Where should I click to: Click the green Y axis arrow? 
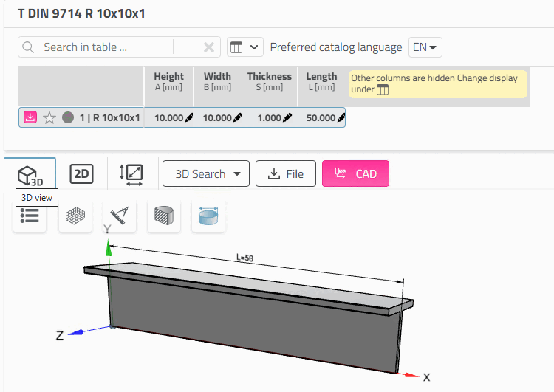click(x=109, y=247)
